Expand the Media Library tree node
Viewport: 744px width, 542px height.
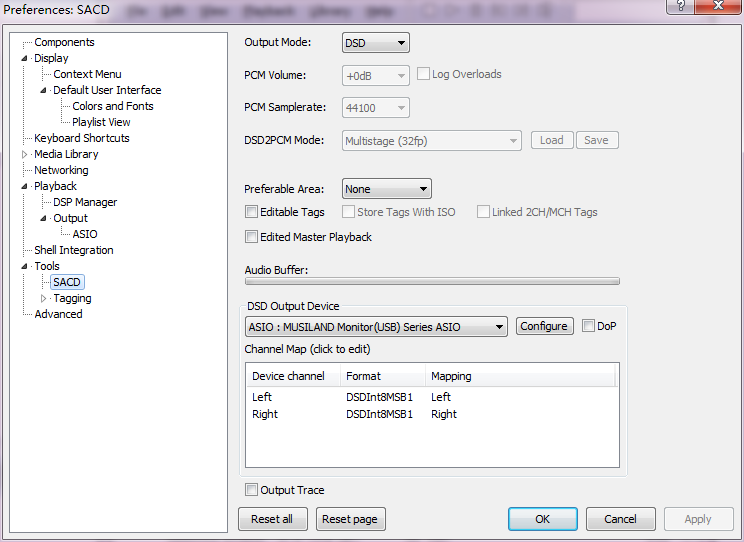pos(25,155)
